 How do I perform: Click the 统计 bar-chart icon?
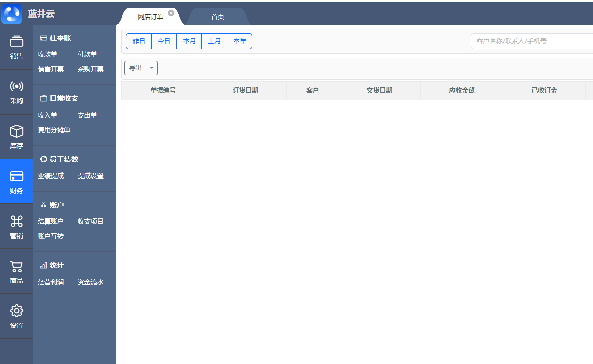(x=43, y=265)
